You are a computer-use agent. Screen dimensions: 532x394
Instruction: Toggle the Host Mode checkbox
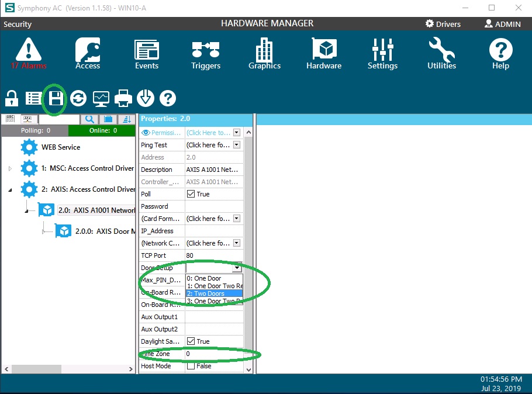tap(191, 366)
